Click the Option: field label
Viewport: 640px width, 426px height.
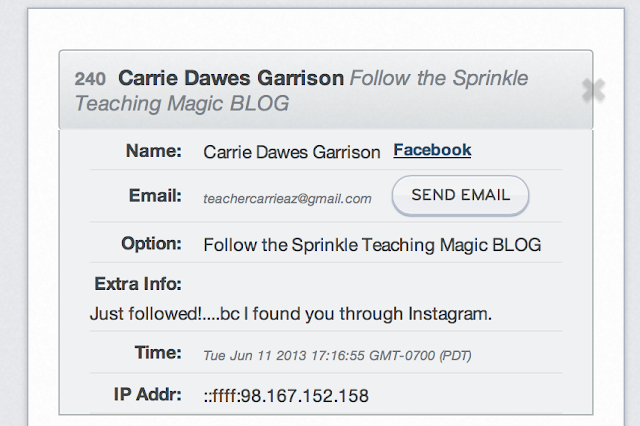click(x=151, y=243)
